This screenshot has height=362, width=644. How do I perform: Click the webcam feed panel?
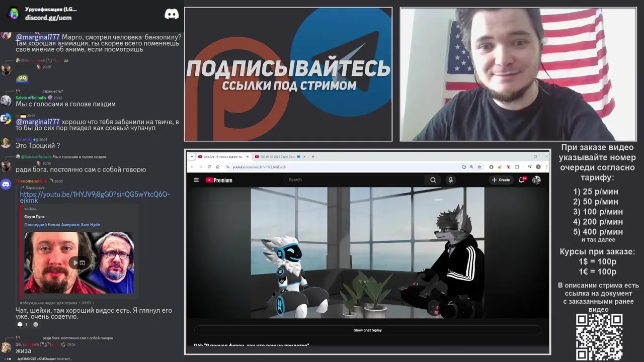coord(518,74)
